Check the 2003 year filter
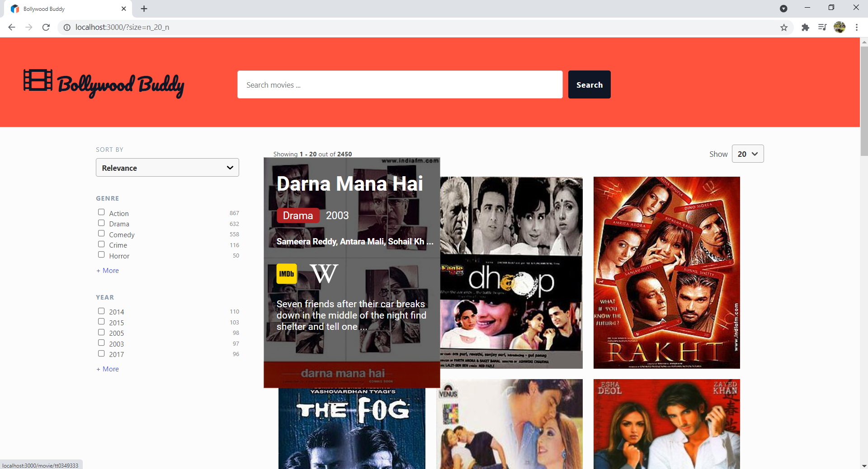868x469 pixels. point(101,342)
